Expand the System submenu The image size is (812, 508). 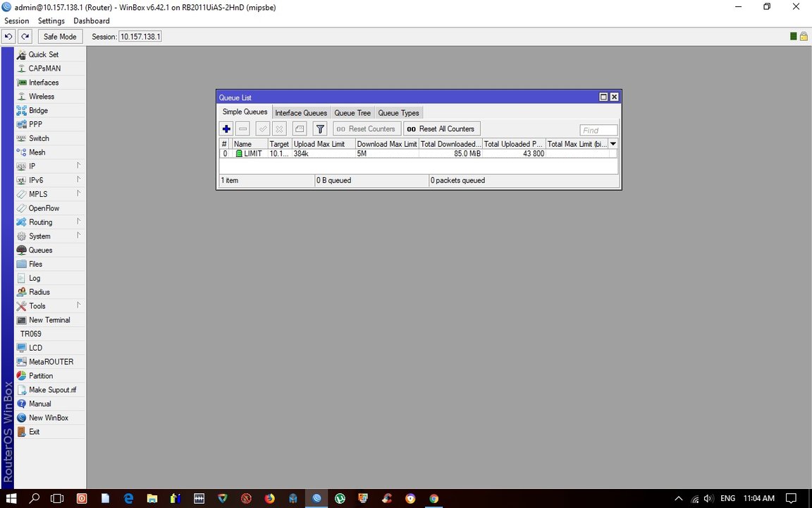coord(50,236)
